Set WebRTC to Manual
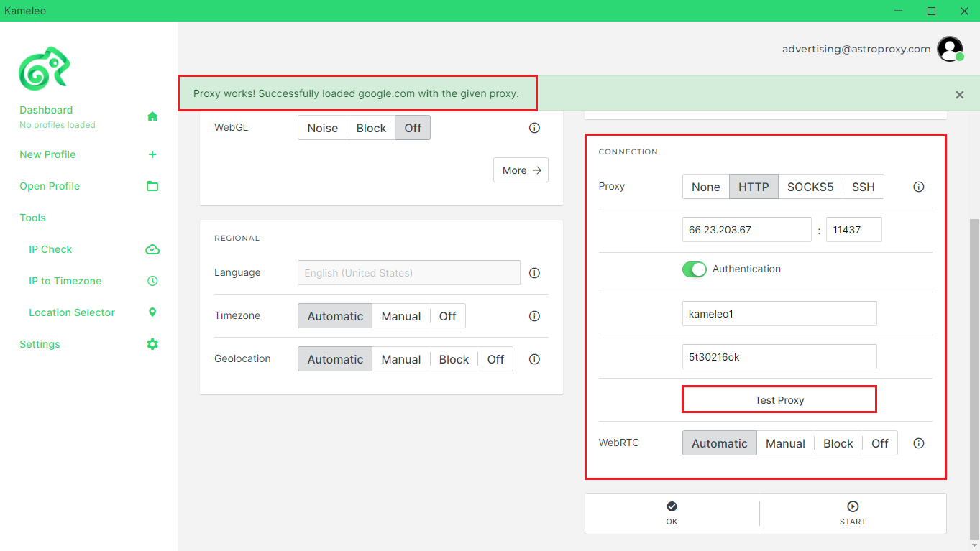The width and height of the screenshot is (980, 551). coord(785,443)
